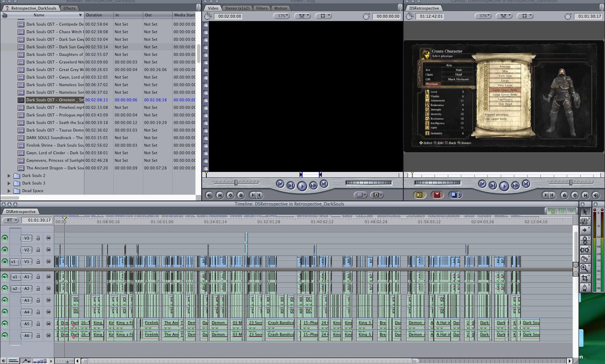The image size is (605, 364).
Task: Open the RT real-time effects dropdown
Action: (10, 220)
